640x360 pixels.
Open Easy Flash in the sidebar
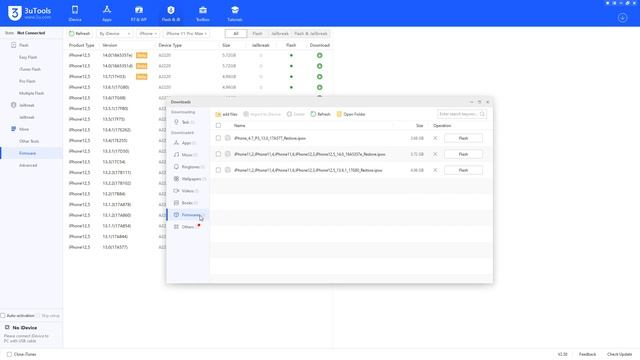click(x=28, y=57)
